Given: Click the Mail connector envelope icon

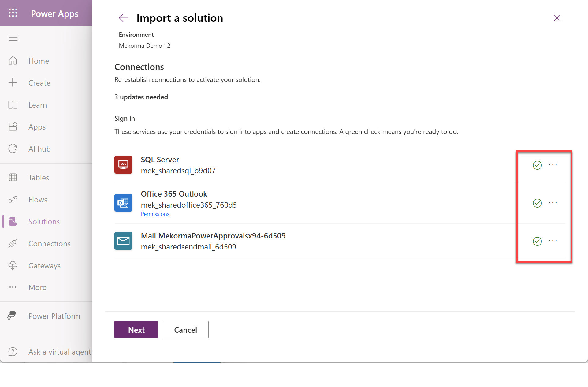Looking at the screenshot, I should (x=123, y=241).
